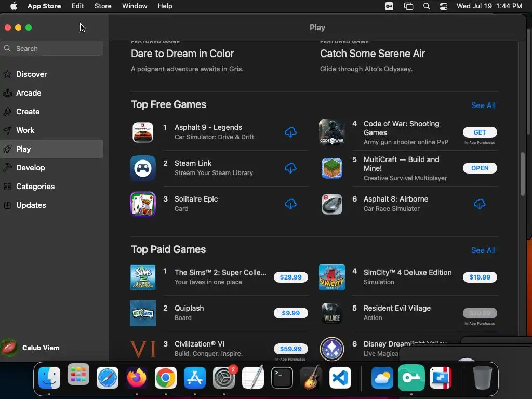The width and height of the screenshot is (532, 399).
Task: Download Asphalt 9 - Legends via cloud icon
Action: point(290,132)
